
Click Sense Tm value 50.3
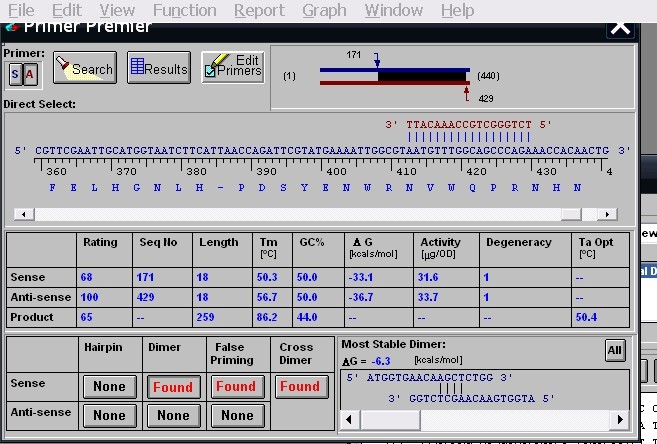[267, 277]
